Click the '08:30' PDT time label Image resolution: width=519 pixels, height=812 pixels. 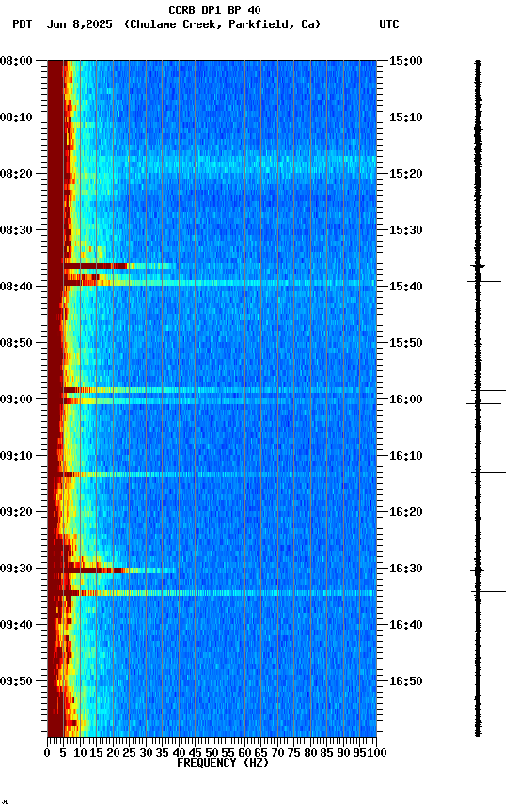click(16, 230)
